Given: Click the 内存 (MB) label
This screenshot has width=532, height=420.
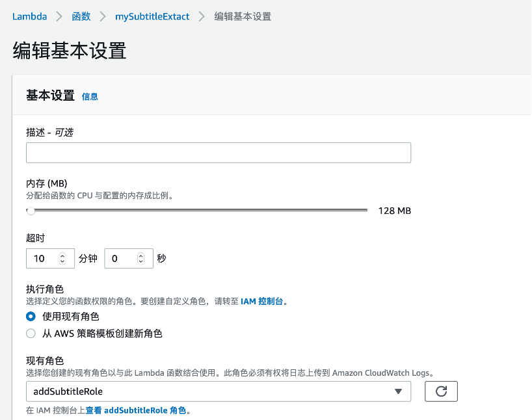Looking at the screenshot, I should (47, 183).
